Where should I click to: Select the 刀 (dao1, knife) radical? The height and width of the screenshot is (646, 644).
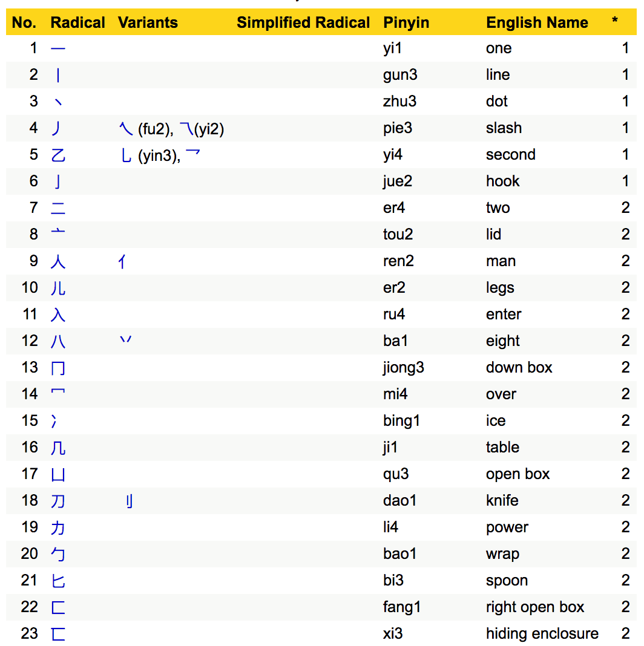coord(58,500)
